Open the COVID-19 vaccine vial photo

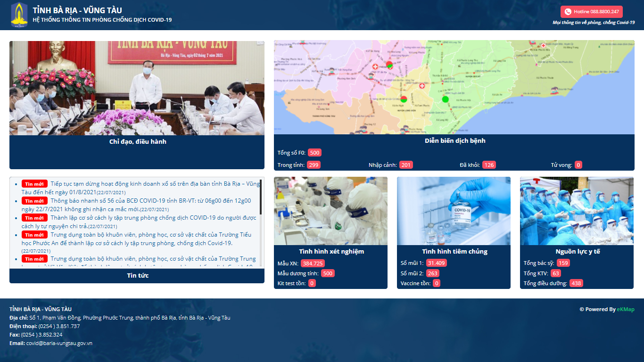(x=454, y=211)
